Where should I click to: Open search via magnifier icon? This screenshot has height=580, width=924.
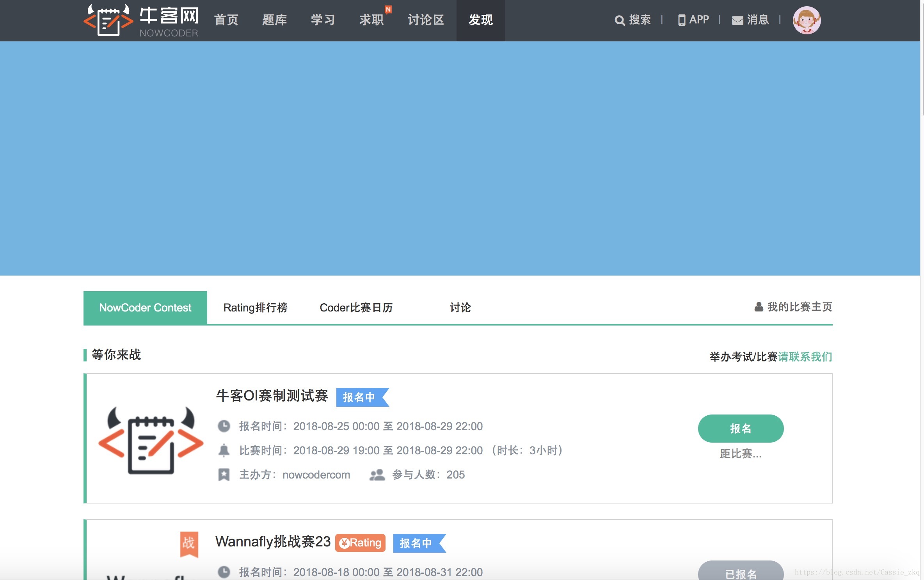619,20
